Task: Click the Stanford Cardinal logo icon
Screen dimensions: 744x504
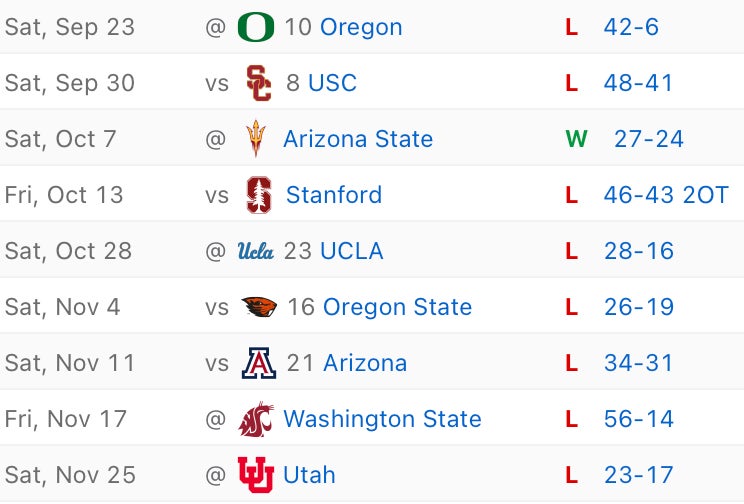Action: point(258,195)
